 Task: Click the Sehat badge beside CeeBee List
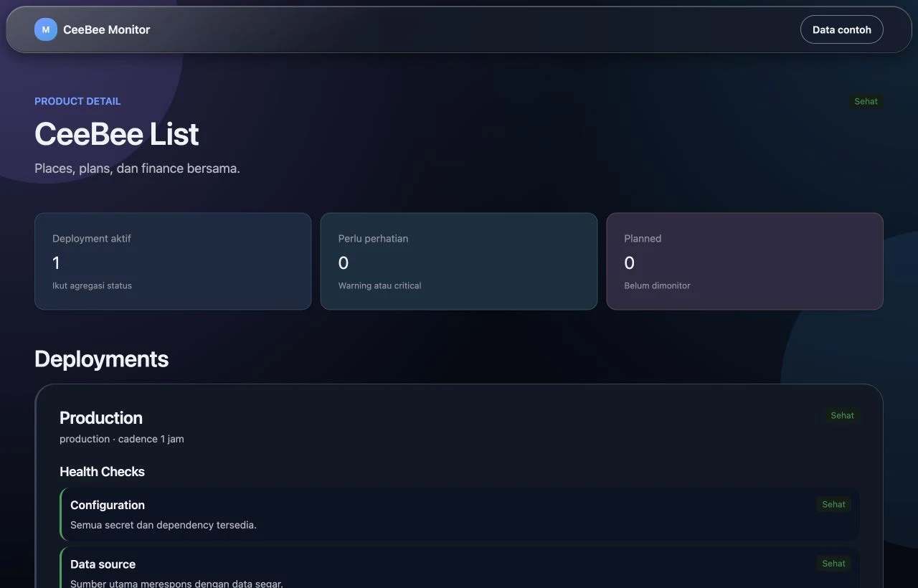pyautogui.click(x=866, y=101)
